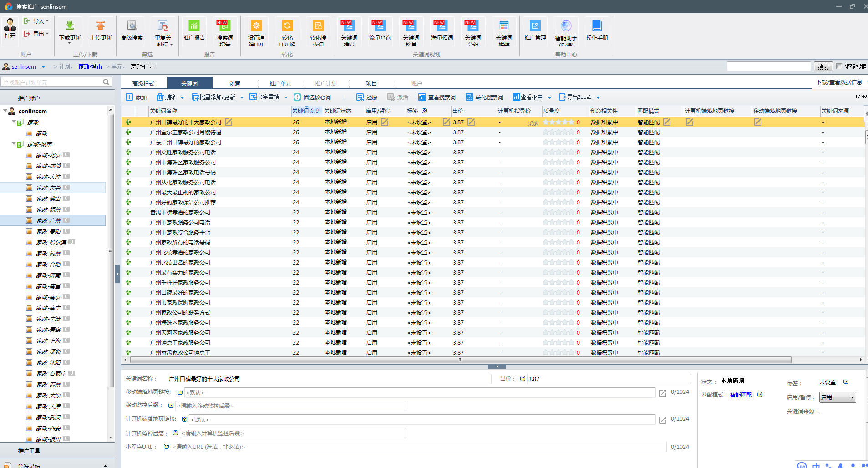Click the 搜索 button
This screenshot has height=468, width=868.
[x=823, y=67]
